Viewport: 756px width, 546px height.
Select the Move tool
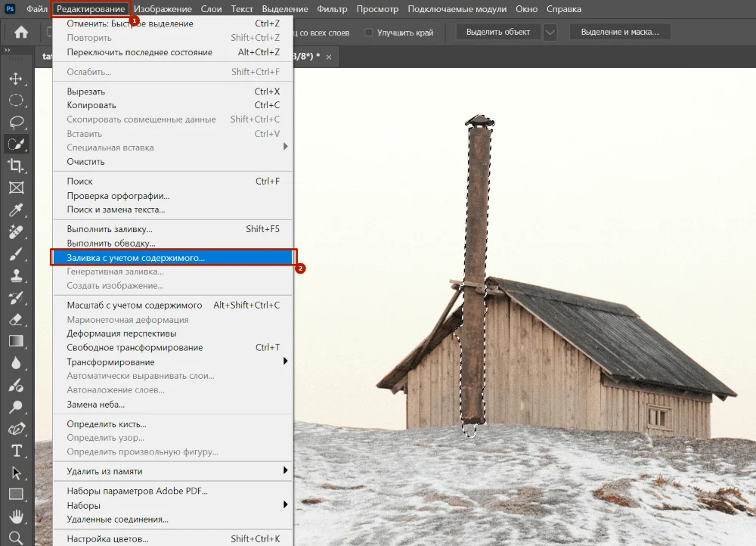[16, 79]
